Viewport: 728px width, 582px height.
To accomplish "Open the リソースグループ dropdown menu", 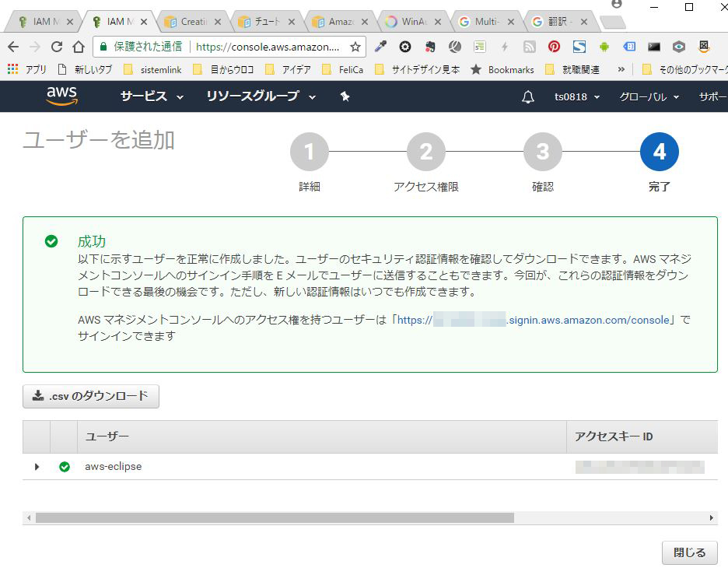I will click(261, 96).
